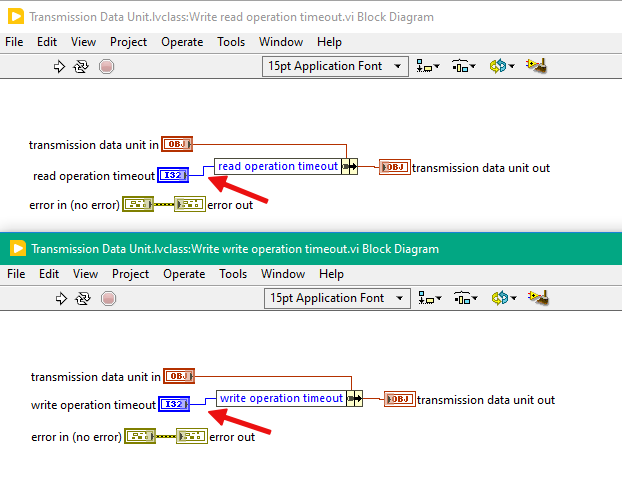The image size is (622, 501).
Task: Select error in cluster terminal in top diagram
Action: point(138,204)
